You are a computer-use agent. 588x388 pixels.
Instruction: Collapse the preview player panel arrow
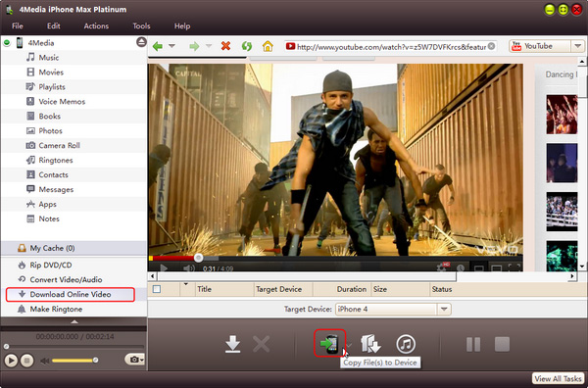(x=74, y=321)
